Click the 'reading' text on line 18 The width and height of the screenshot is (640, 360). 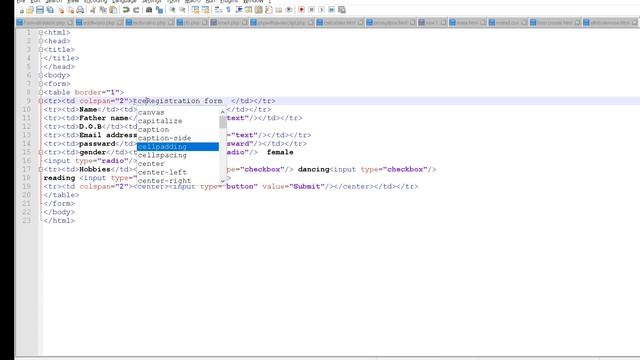pyautogui.click(x=59, y=178)
